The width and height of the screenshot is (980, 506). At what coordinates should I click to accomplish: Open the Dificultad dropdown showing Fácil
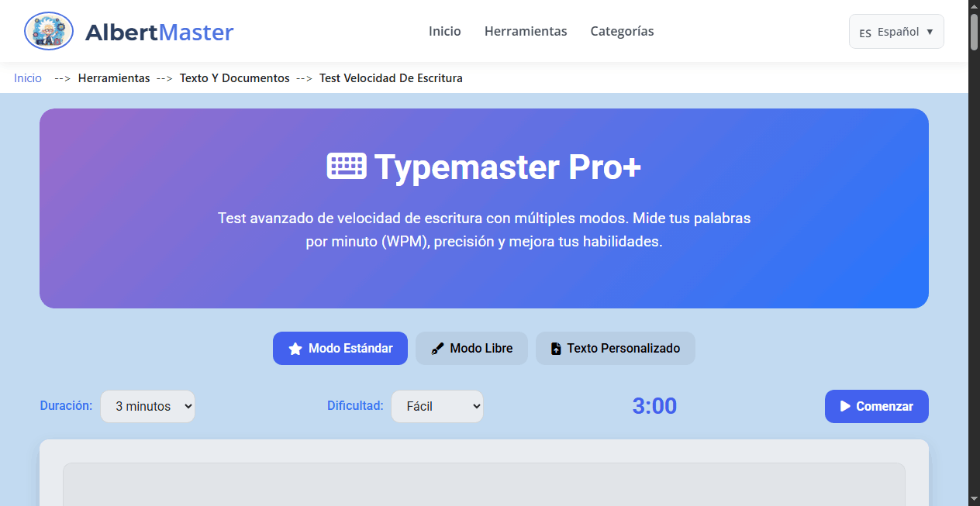point(437,406)
